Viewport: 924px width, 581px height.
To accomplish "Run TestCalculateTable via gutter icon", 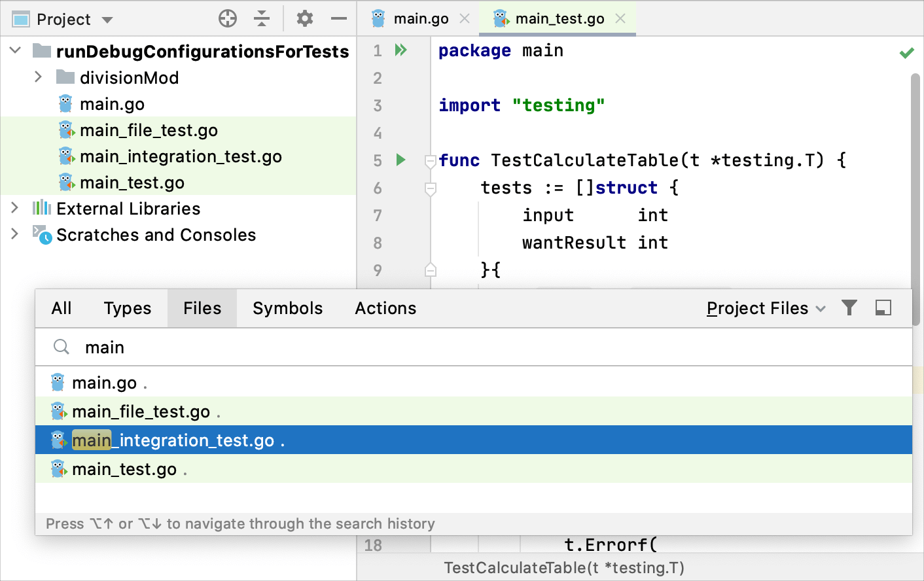I will tap(401, 160).
